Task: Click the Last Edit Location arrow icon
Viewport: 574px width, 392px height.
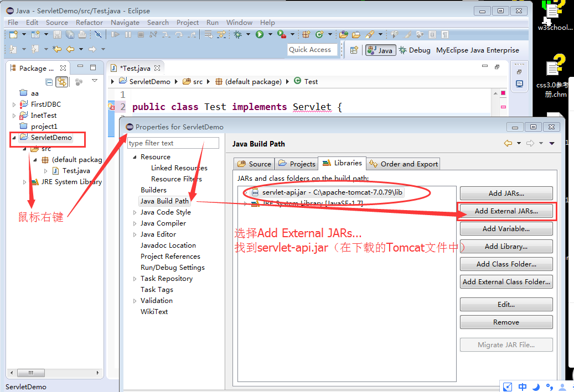Action: coord(57,49)
